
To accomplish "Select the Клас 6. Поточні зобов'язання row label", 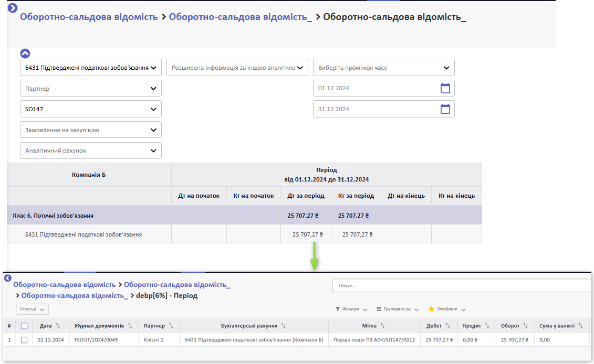I will click(53, 216).
